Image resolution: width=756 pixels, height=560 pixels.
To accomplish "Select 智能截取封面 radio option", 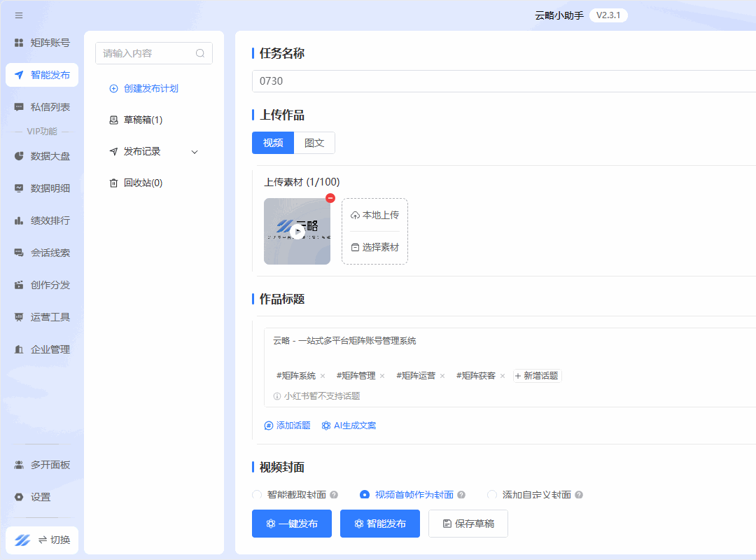I will pyautogui.click(x=257, y=495).
